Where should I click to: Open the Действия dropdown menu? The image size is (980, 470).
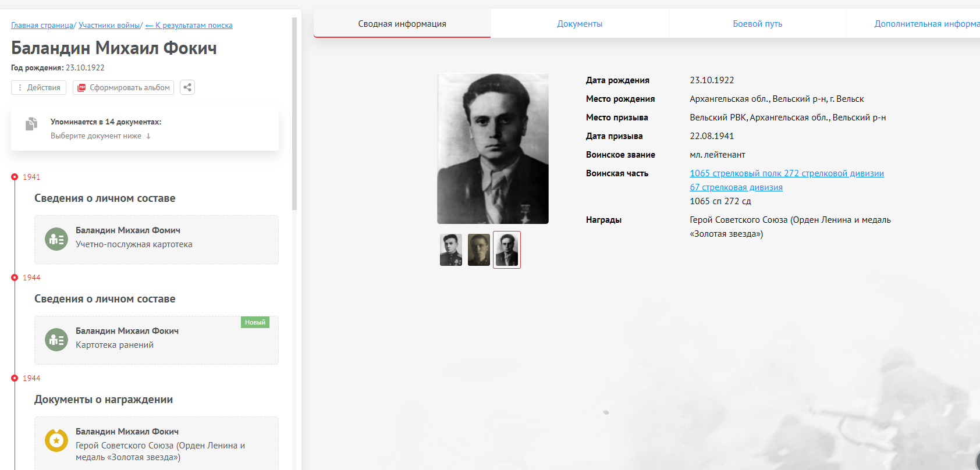[x=38, y=87]
